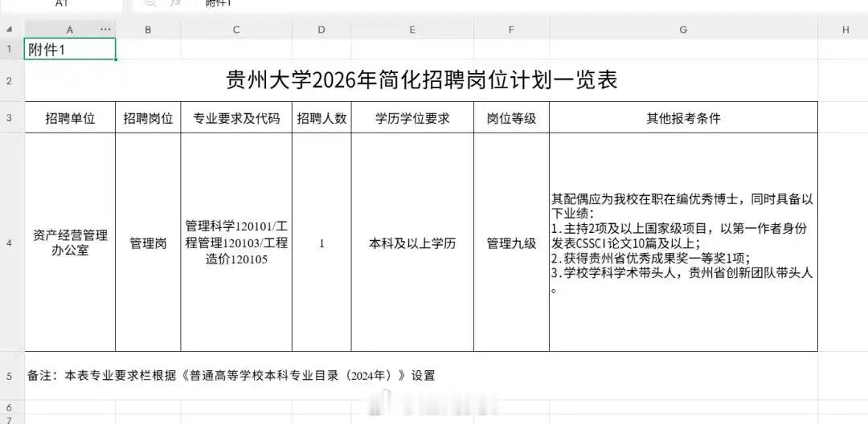Viewport: 868px width, 424px height.
Task: Select column C header
Action: coord(236,30)
